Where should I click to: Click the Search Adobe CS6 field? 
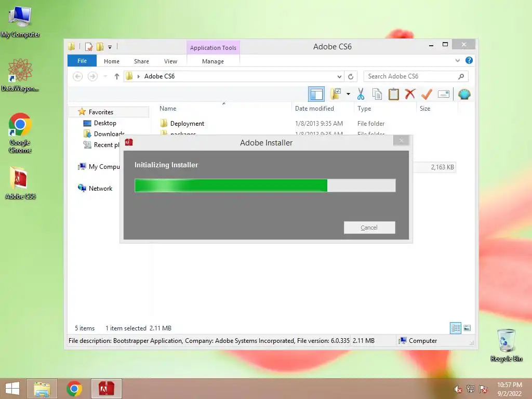(x=416, y=76)
